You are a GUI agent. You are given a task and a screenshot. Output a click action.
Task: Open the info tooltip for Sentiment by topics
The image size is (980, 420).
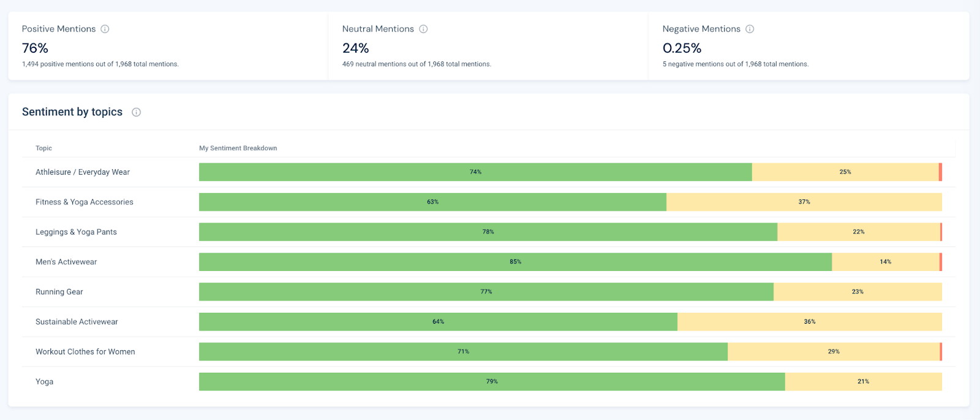point(137,112)
